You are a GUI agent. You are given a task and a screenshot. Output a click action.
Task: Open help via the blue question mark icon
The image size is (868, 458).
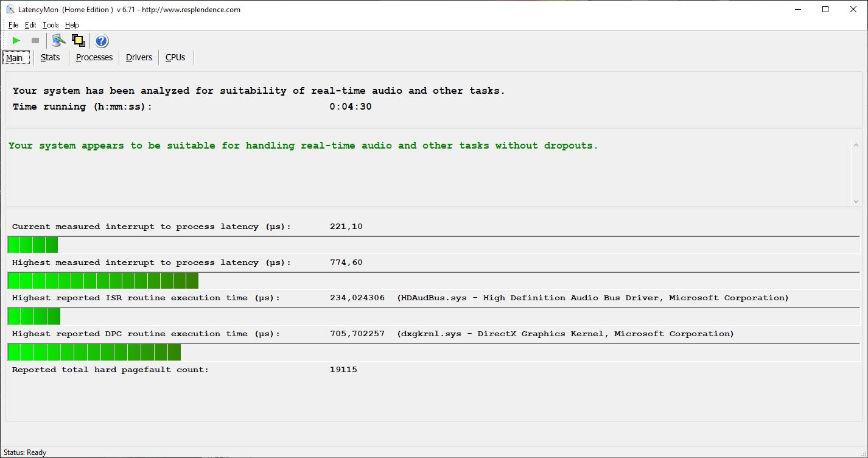click(102, 41)
